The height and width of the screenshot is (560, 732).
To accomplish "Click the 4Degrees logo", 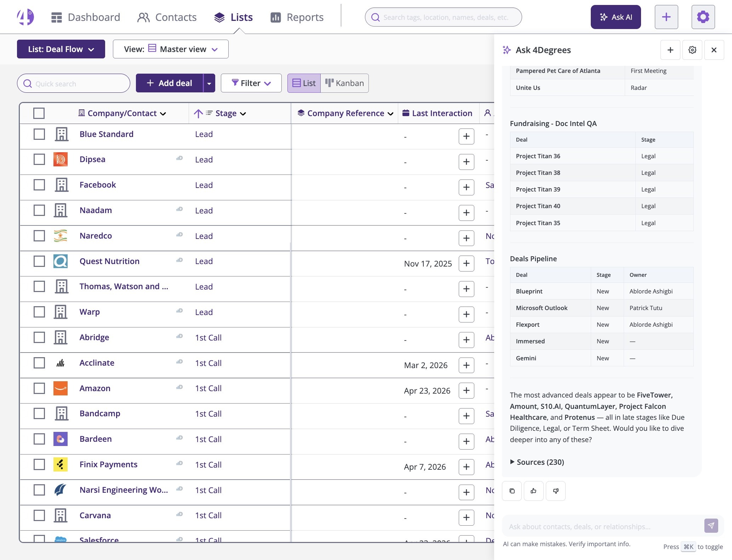I will pyautogui.click(x=25, y=17).
